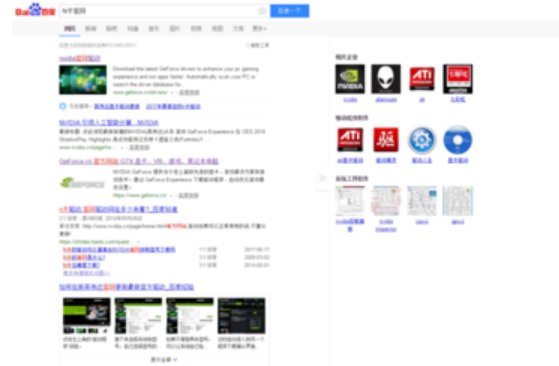Open the Baidu Zhidao n卡驱动 result title
Screen dimensions: 559x366
[118, 209]
